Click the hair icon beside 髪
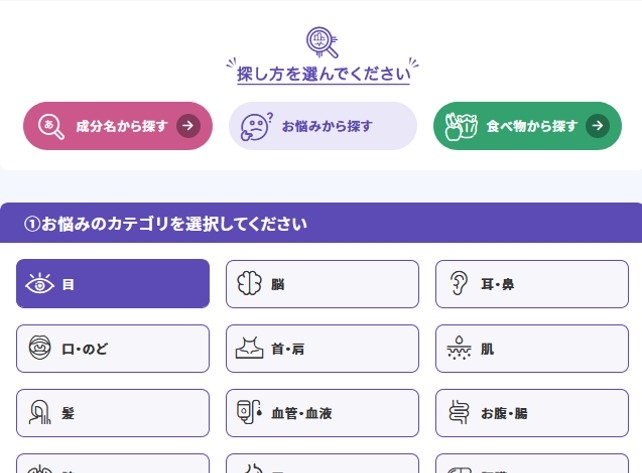Image resolution: width=642 pixels, height=473 pixels. (40, 413)
